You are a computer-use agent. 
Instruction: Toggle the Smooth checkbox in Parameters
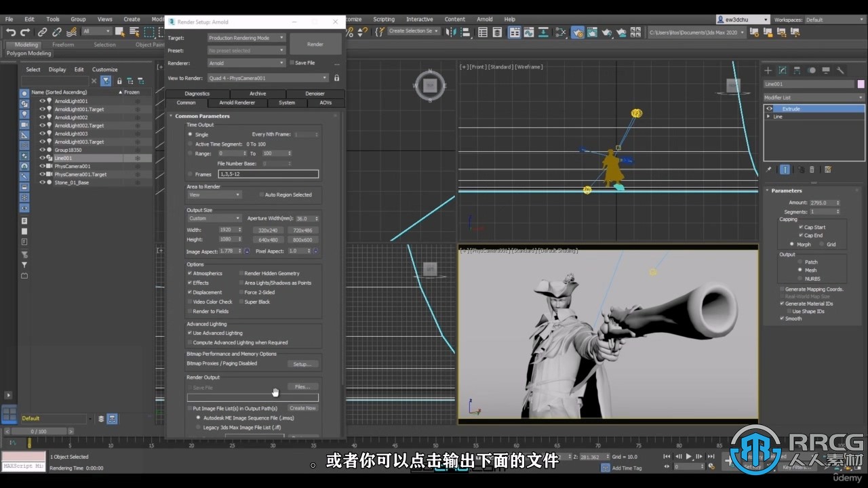[782, 319]
